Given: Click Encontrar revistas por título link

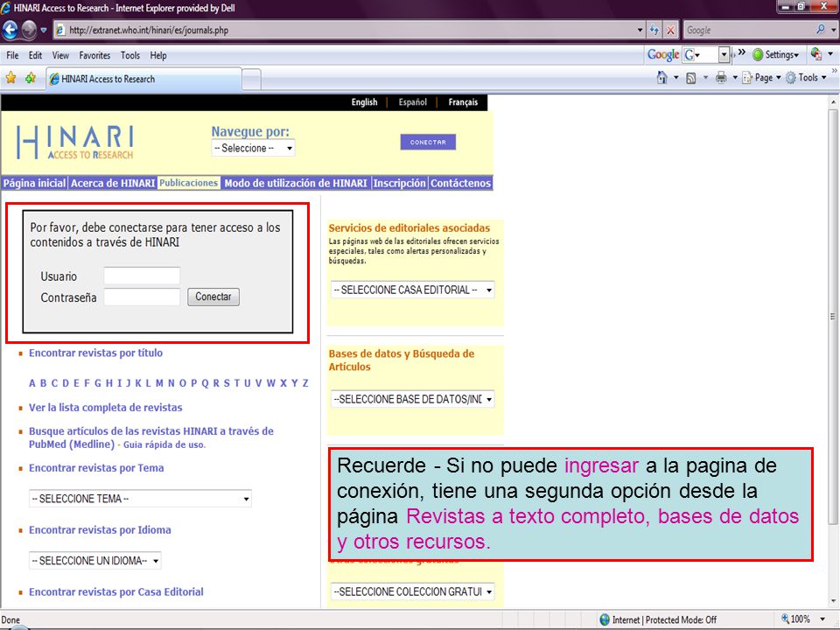Looking at the screenshot, I should (96, 353).
